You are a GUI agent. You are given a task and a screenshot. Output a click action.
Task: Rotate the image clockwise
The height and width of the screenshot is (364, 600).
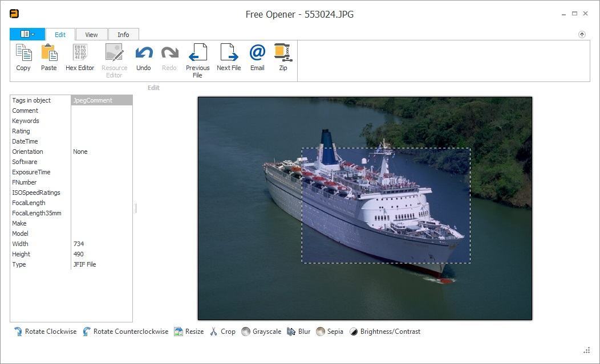point(45,332)
